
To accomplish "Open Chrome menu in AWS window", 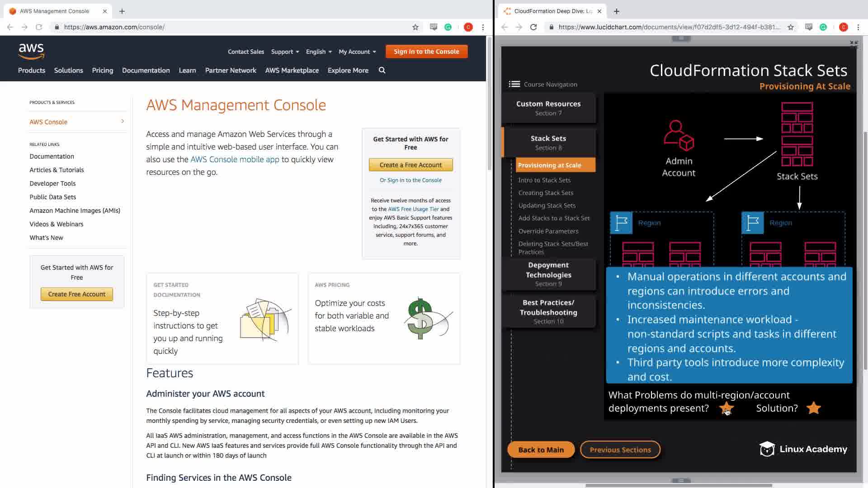I will (x=483, y=27).
